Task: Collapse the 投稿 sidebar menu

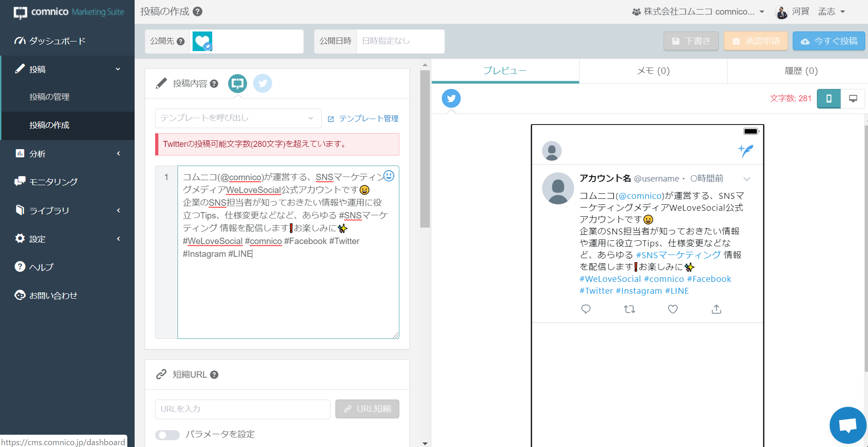Action: click(67, 69)
